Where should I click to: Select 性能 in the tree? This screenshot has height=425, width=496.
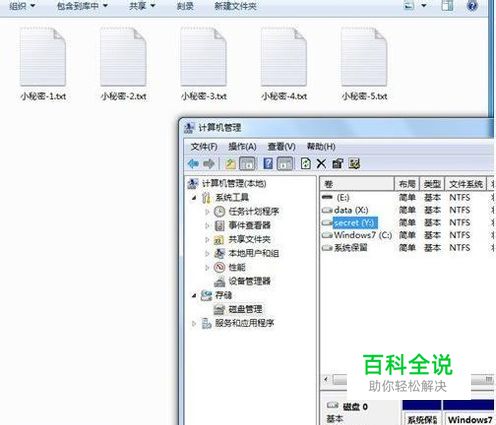pyautogui.click(x=237, y=267)
